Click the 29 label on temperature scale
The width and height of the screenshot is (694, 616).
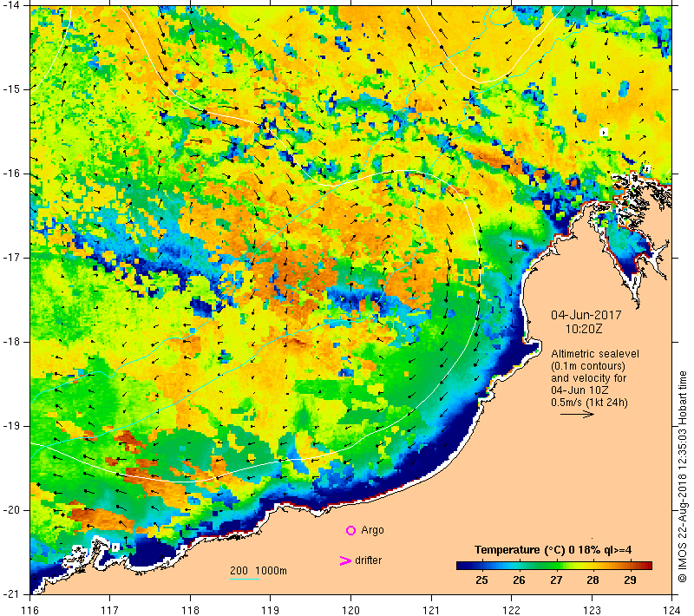pyautogui.click(x=630, y=580)
